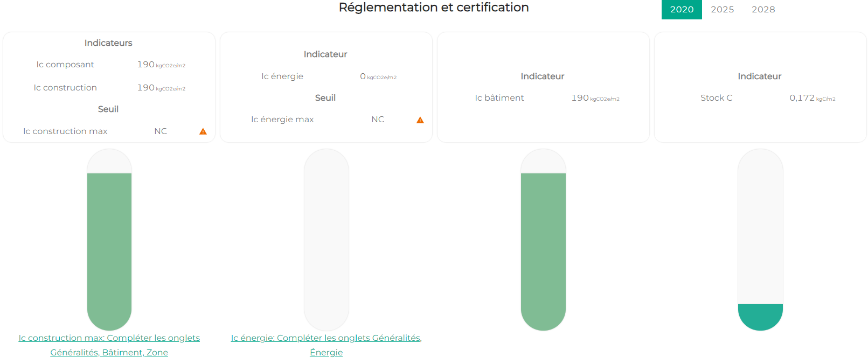This screenshot has height=364, width=868.
Task: Click the empty Ic énergie gauge
Action: [x=326, y=240]
